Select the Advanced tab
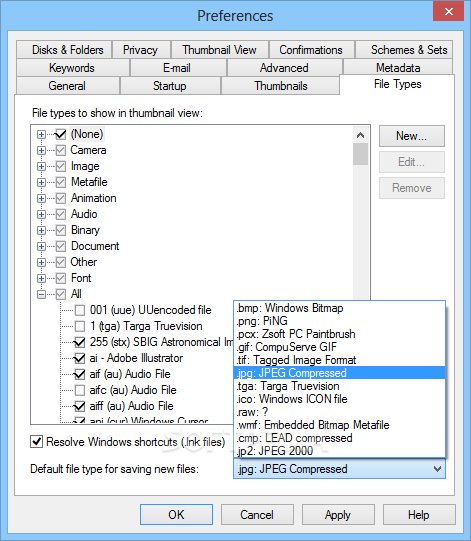The width and height of the screenshot is (471, 541). tap(285, 68)
